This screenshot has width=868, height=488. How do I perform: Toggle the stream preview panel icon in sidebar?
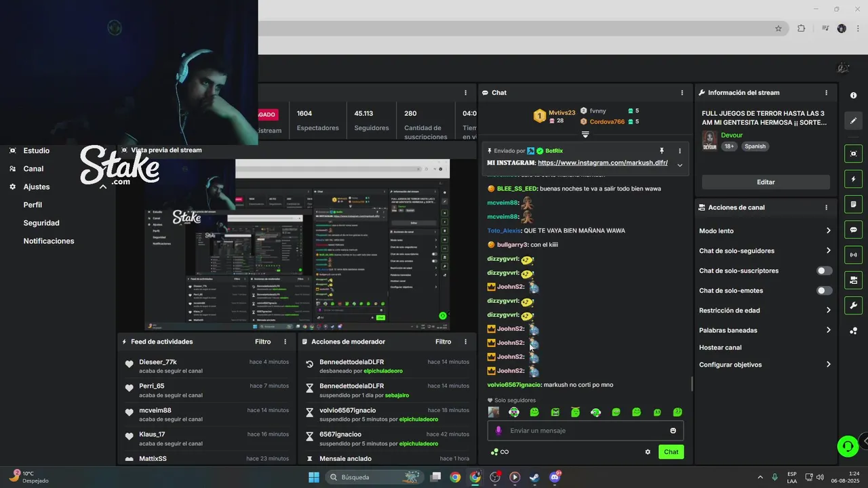pyautogui.click(x=853, y=154)
